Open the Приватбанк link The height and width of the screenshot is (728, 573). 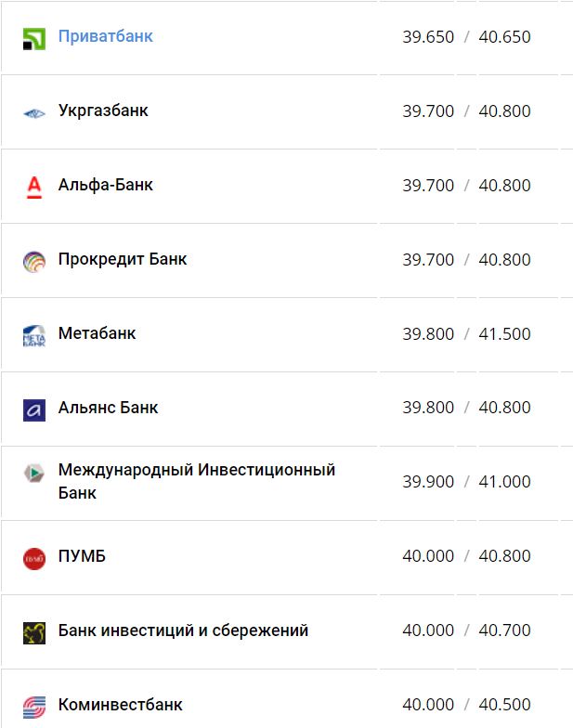coord(105,36)
